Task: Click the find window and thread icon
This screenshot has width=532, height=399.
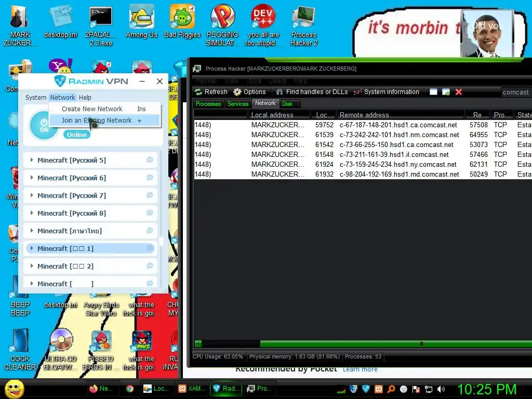Action: (x=446, y=92)
